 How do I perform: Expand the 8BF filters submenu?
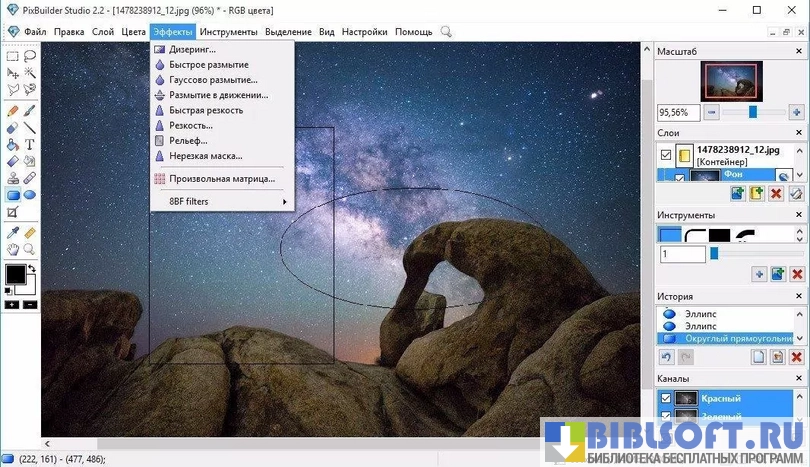tap(222, 202)
